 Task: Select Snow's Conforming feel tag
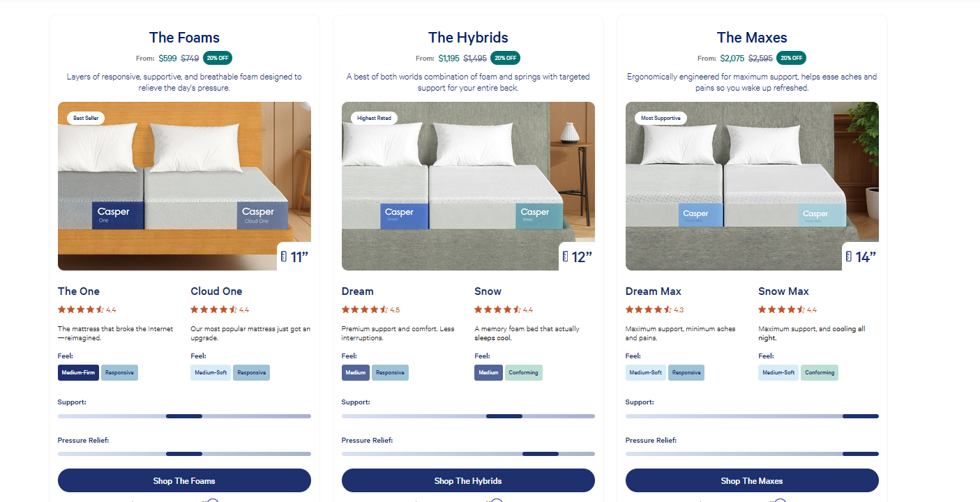523,372
